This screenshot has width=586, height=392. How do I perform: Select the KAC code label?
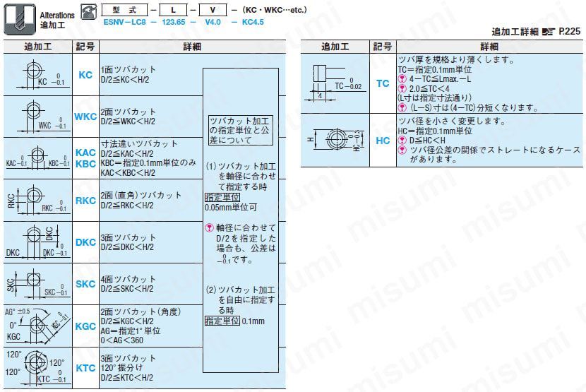(x=85, y=153)
